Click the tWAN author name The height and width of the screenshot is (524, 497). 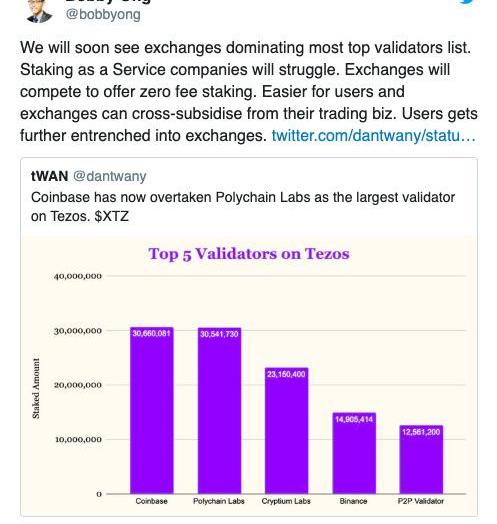[49, 176]
